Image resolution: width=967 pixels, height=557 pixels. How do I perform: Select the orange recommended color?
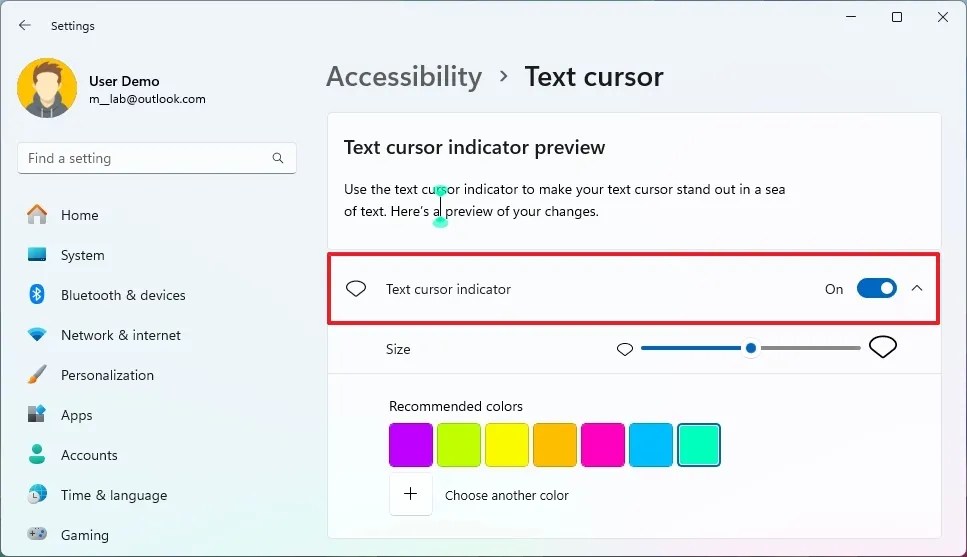pyautogui.click(x=555, y=445)
